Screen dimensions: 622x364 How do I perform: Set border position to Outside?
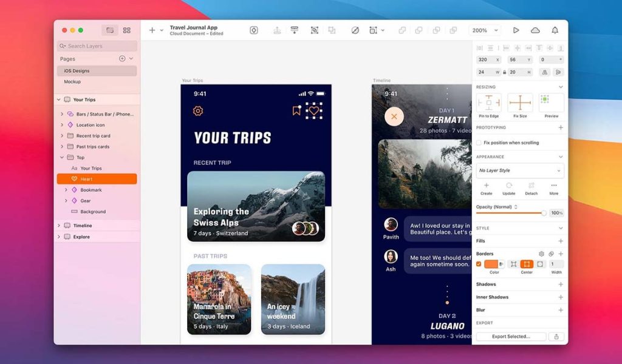(540, 264)
